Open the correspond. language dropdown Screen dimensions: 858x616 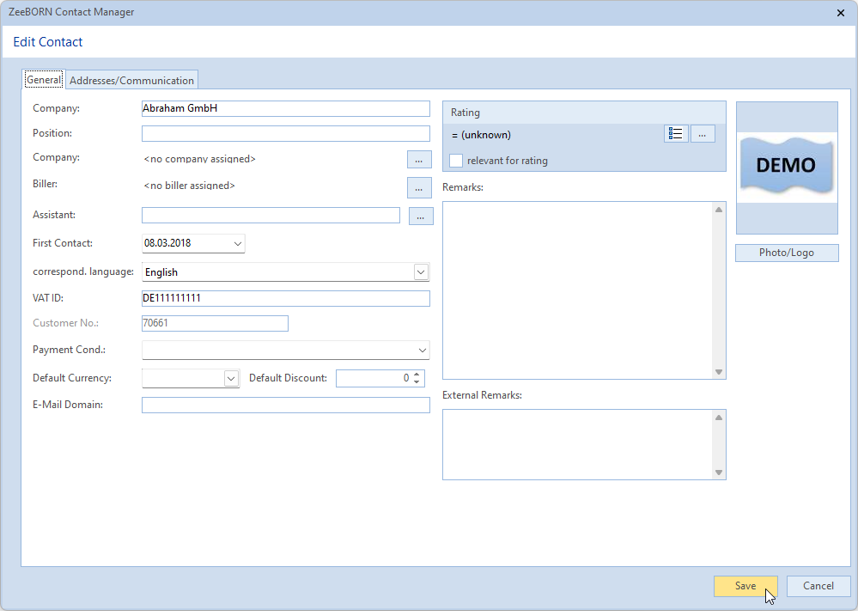pos(421,272)
